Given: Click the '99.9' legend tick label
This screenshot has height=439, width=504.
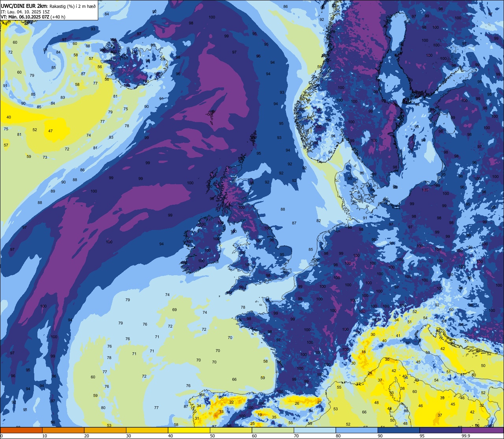Looking at the screenshot, I should [x=466, y=436].
